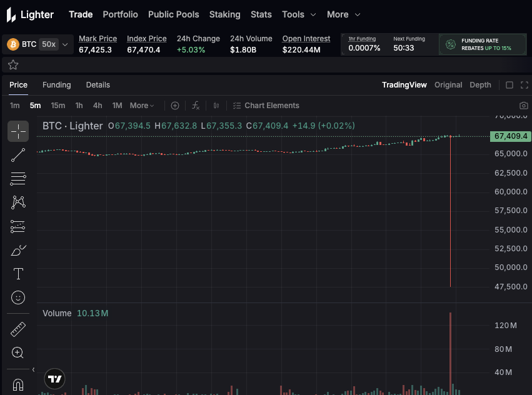Set the 4h timeframe
532x395 pixels.
98,106
